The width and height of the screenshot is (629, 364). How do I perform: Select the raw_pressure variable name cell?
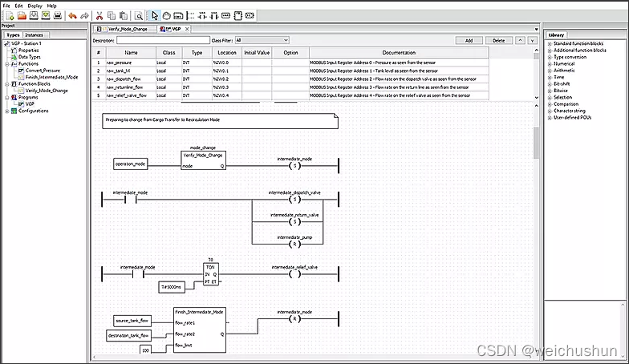(x=131, y=63)
